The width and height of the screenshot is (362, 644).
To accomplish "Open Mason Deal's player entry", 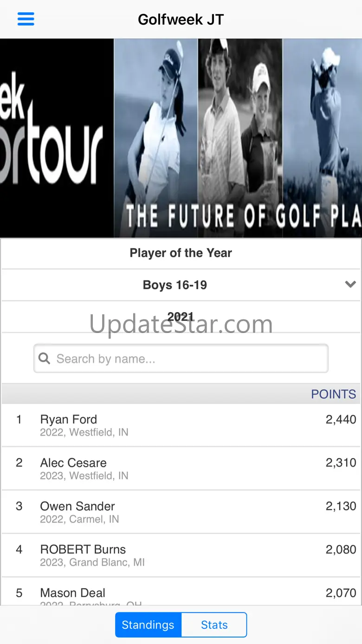I will pyautogui.click(x=73, y=593).
